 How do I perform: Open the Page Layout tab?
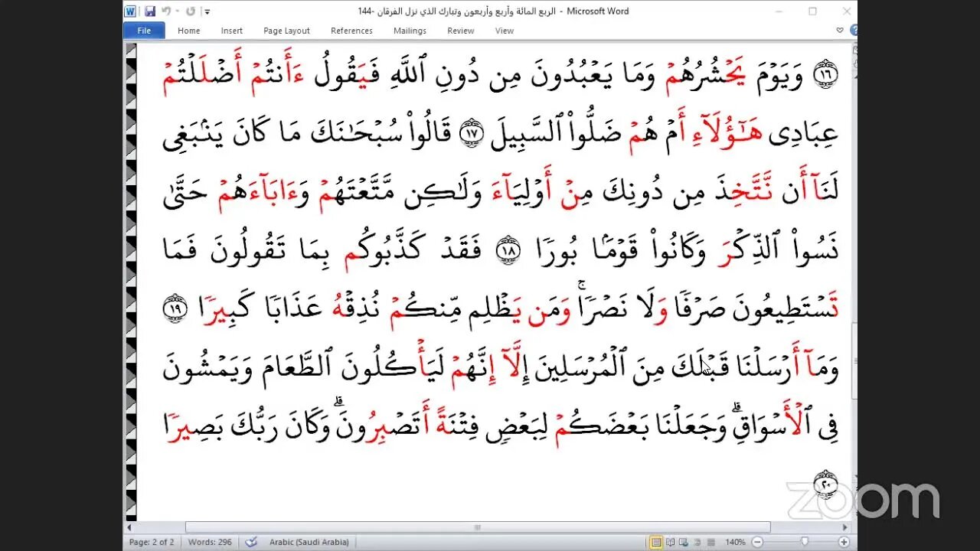pos(286,31)
